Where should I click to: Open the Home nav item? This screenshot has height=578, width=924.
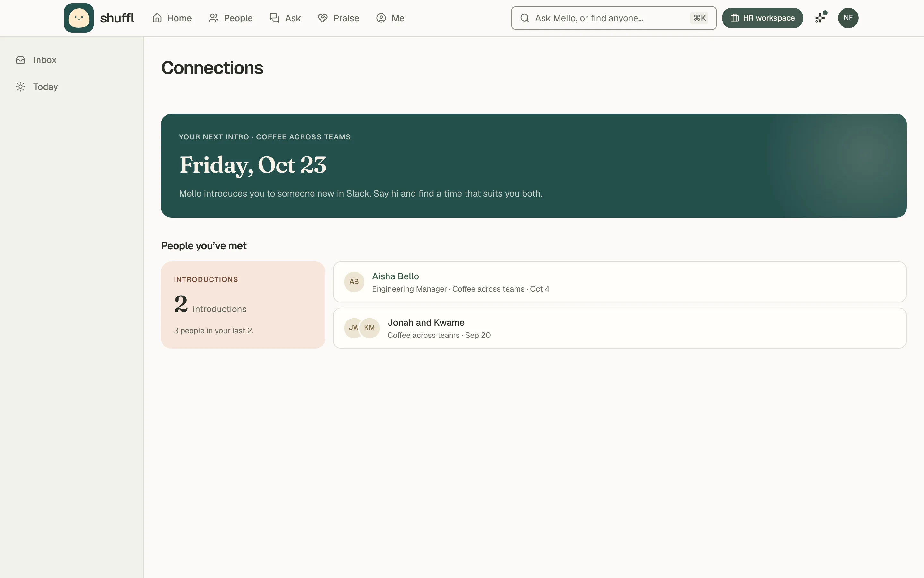click(x=172, y=18)
